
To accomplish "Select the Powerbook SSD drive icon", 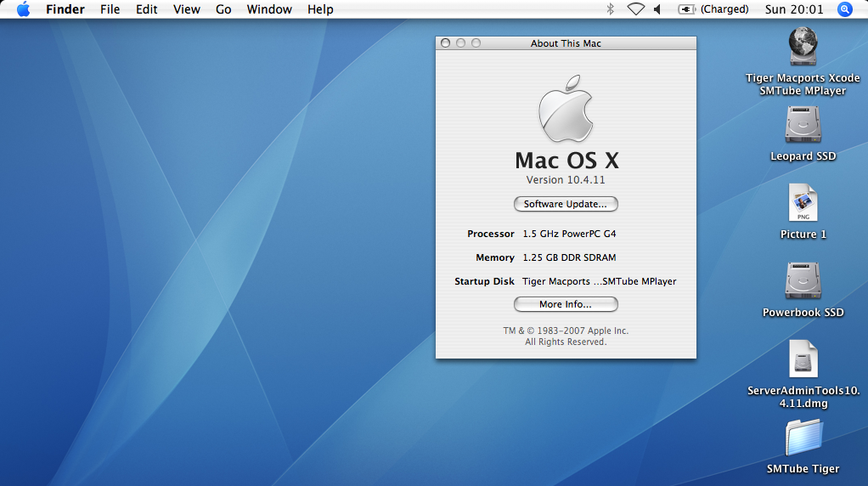I will [803, 280].
